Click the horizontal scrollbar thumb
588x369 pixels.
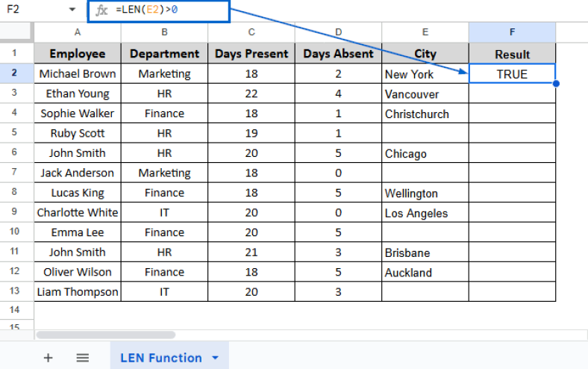pyautogui.click(x=105, y=335)
